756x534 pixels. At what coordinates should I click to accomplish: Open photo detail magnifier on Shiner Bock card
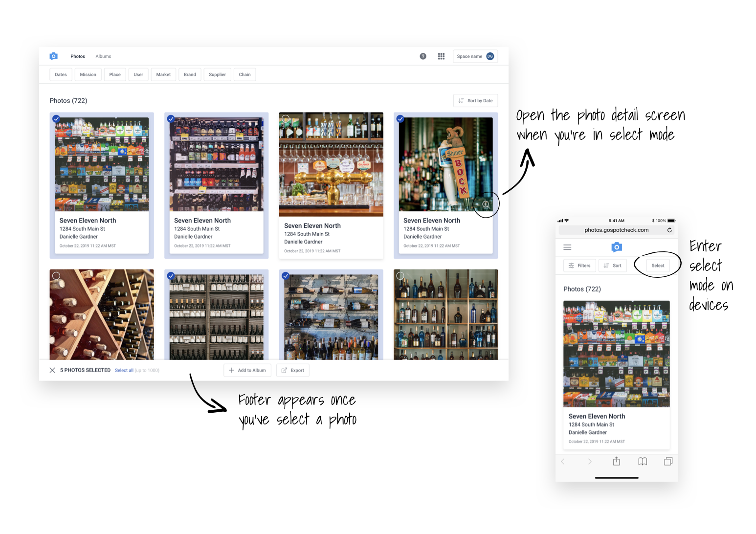click(x=486, y=204)
